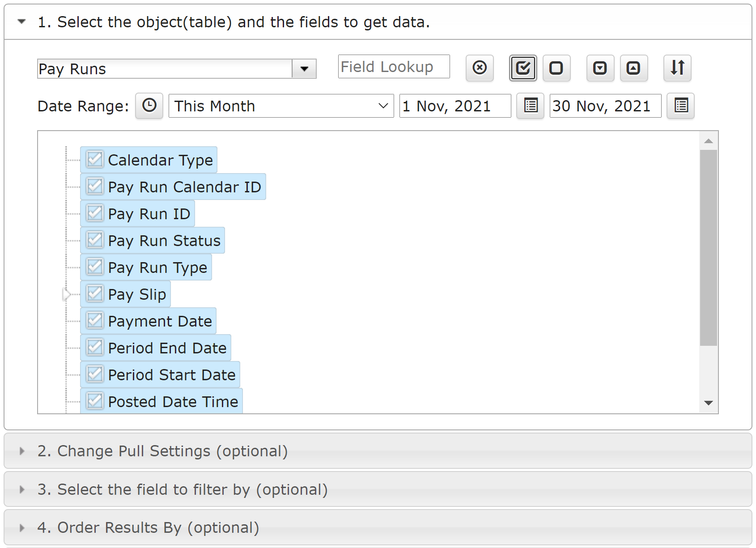
Task: Click the expand all nodes icon
Action: pyautogui.click(x=600, y=68)
